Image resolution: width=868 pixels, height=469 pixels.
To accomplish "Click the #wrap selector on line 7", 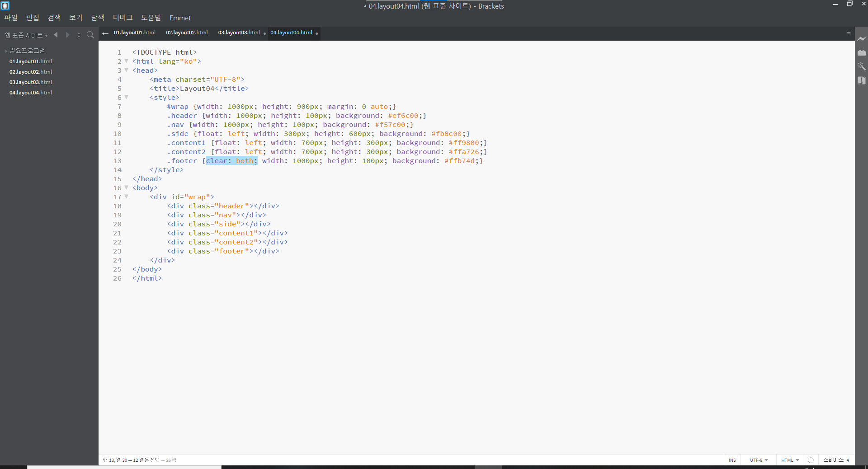I will coord(178,107).
